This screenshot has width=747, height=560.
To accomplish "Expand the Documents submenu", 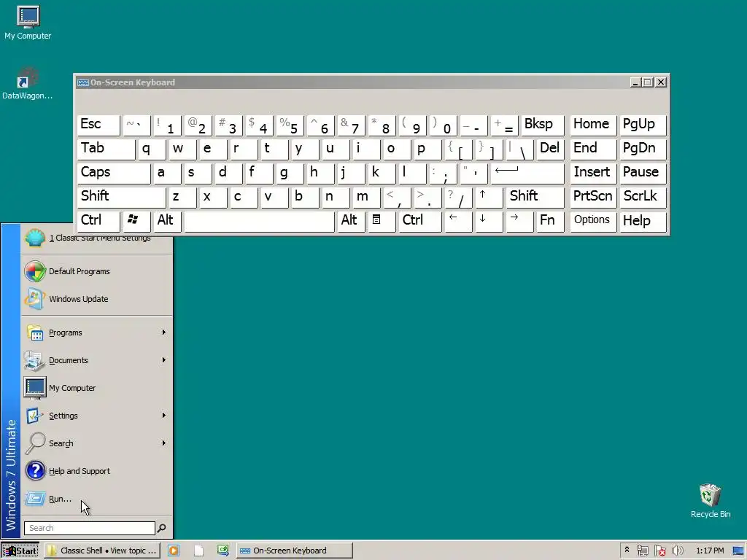I will click(97, 360).
